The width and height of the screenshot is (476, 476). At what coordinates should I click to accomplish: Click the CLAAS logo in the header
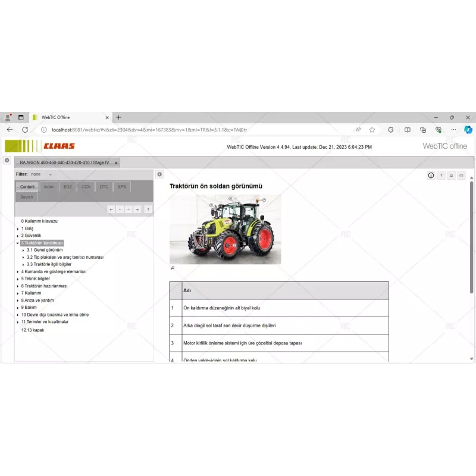58,145
